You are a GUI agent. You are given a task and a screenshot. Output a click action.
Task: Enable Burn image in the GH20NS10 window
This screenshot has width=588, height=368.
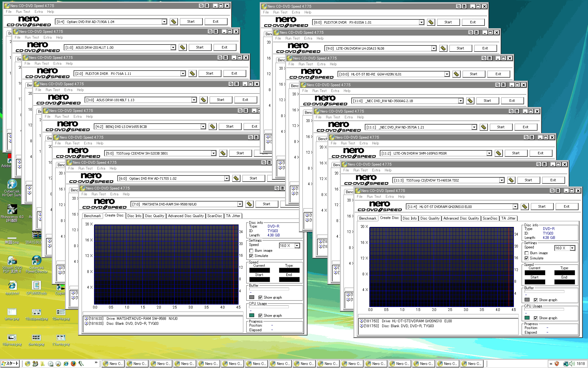527,253
